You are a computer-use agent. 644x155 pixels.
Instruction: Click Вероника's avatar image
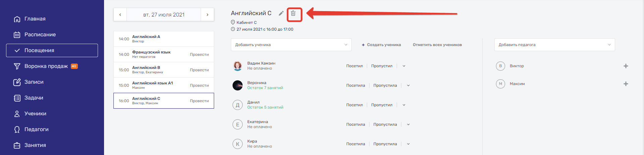[x=238, y=85]
